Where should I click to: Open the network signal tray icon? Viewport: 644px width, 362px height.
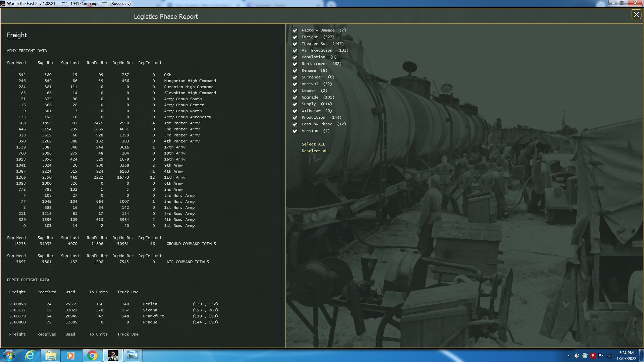[x=609, y=356]
